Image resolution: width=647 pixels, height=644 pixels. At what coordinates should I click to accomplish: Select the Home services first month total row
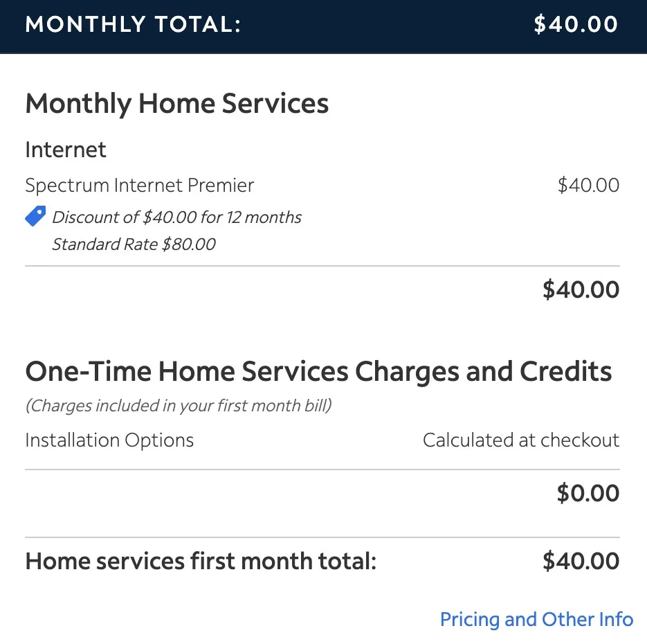point(200,561)
